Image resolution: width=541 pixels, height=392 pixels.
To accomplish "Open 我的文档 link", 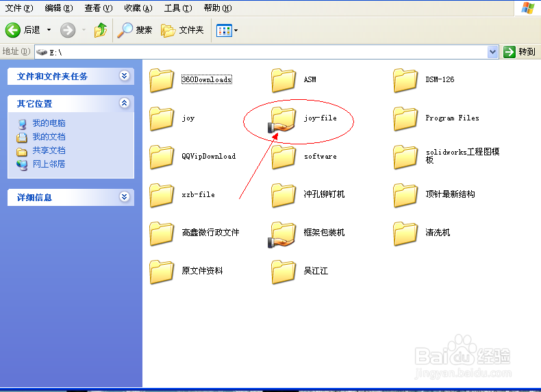I will tap(49, 137).
